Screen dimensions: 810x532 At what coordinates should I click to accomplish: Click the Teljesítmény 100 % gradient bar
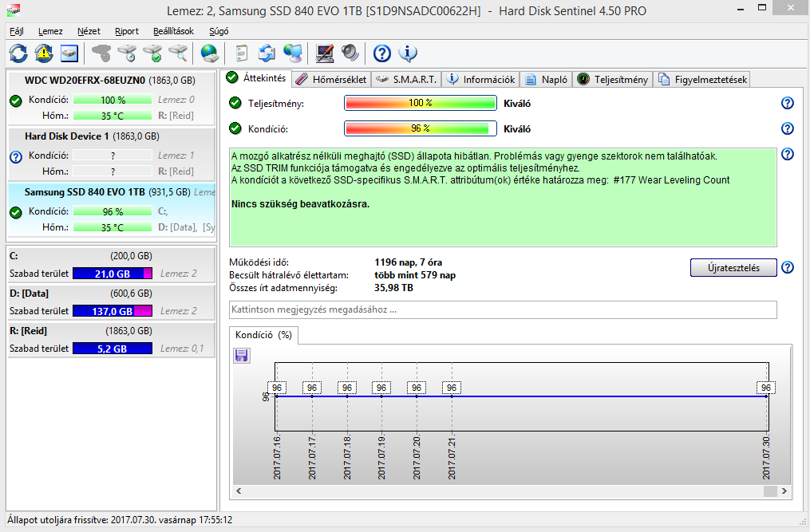(421, 103)
